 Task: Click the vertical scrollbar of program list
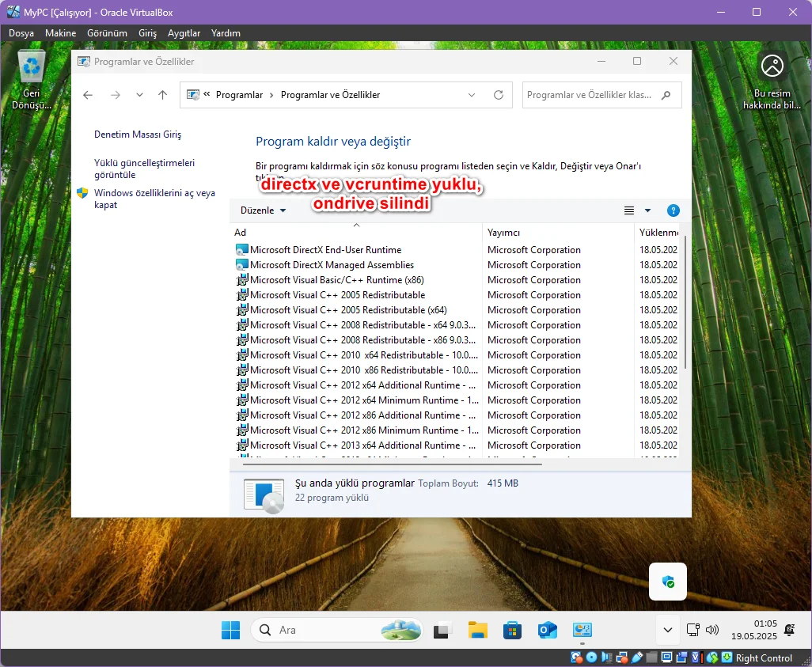click(x=685, y=302)
